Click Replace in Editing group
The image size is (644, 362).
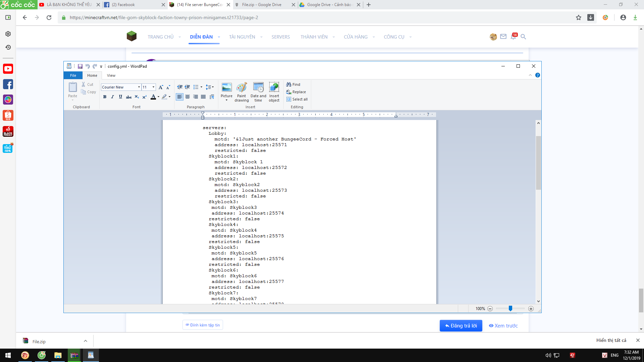pos(296,92)
